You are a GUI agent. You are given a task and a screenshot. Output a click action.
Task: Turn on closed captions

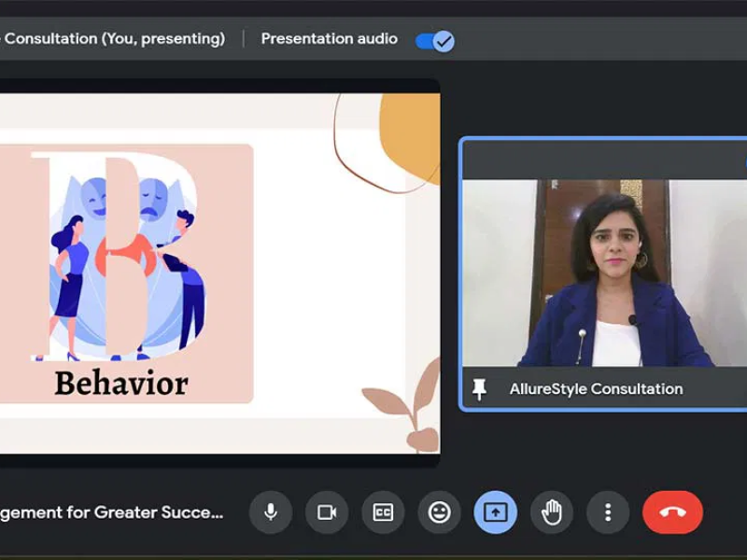[x=383, y=512]
